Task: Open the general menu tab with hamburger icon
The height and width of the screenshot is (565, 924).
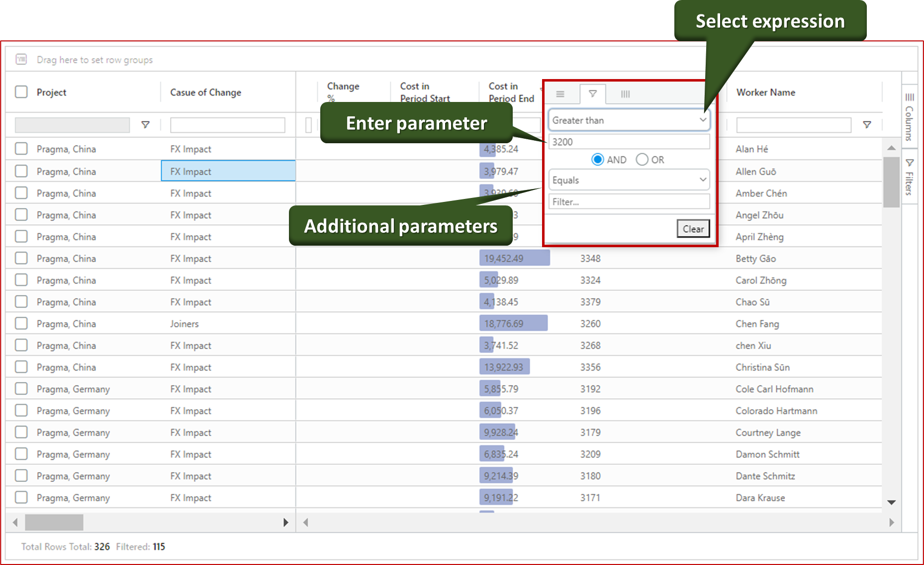Action: tap(560, 94)
